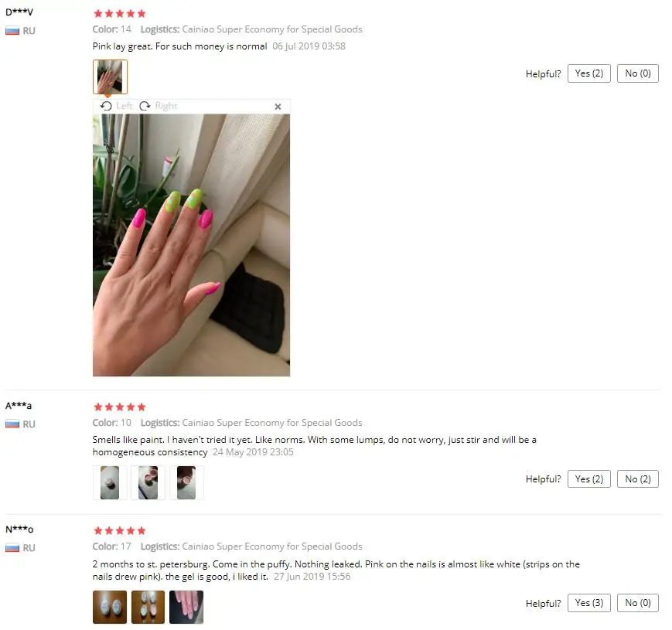Viewport: 672px width, 630px height.
Task: Open N***o's second jars thumbnail
Action: click(148, 607)
